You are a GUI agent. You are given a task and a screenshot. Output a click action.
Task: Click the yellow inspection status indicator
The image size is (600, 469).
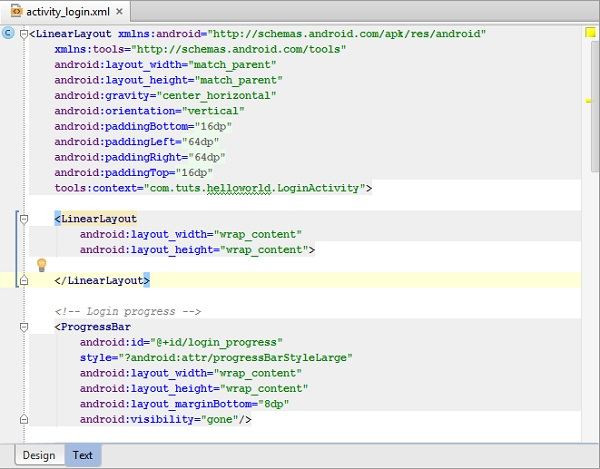(x=590, y=33)
